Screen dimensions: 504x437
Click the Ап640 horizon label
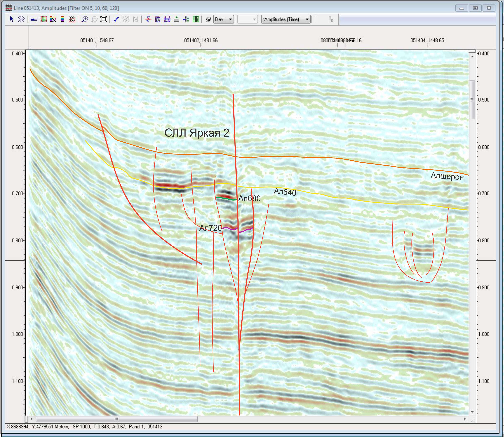285,192
